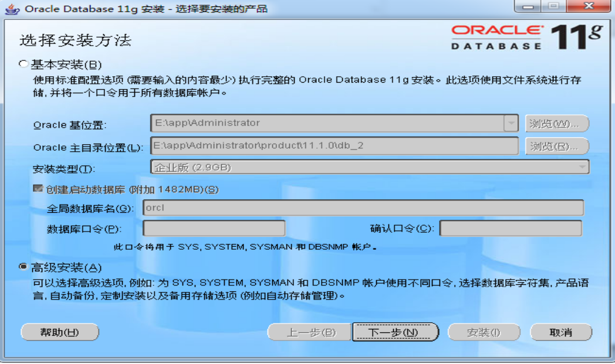
Task: Click the 数据库口令(P) label
Action: [85, 229]
